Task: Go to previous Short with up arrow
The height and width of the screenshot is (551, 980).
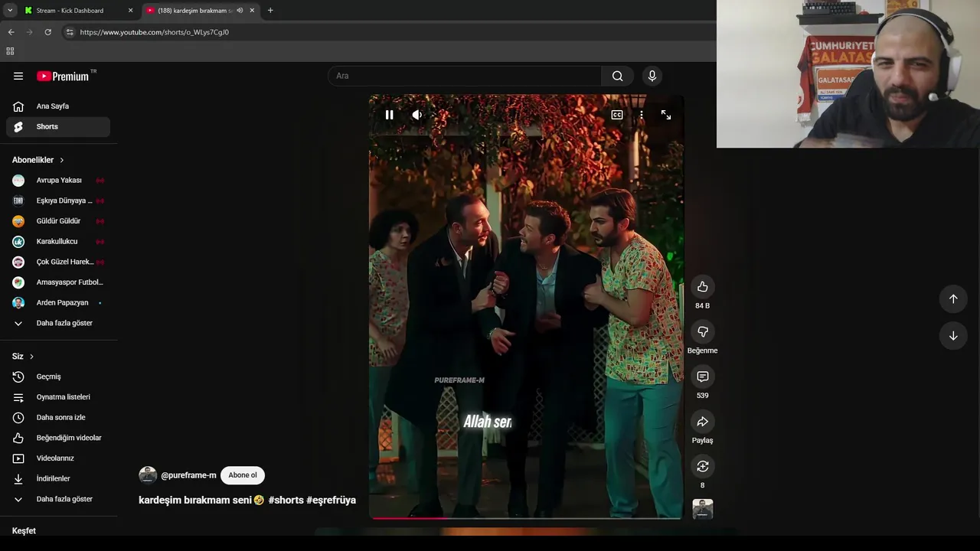Action: pos(953,299)
